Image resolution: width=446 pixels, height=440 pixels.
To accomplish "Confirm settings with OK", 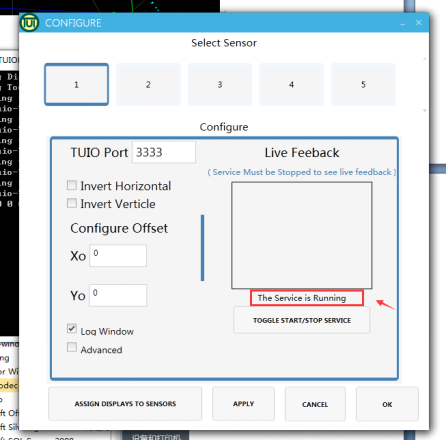I will [387, 404].
